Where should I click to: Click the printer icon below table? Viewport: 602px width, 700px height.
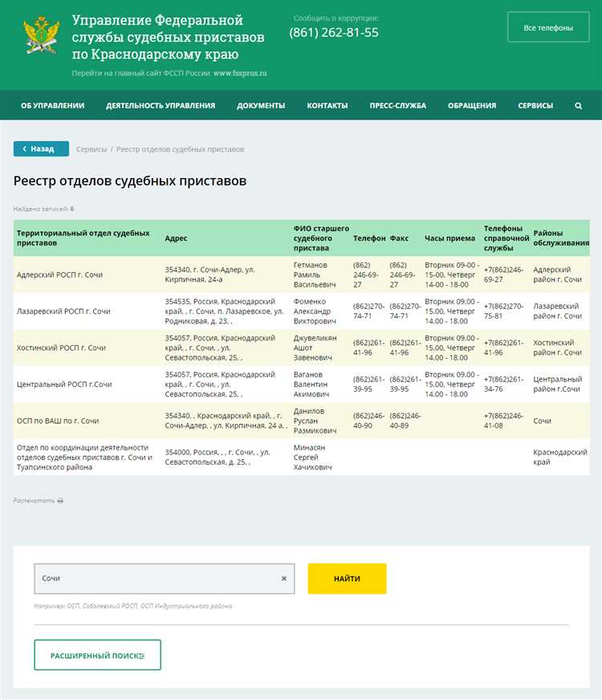pyautogui.click(x=60, y=501)
